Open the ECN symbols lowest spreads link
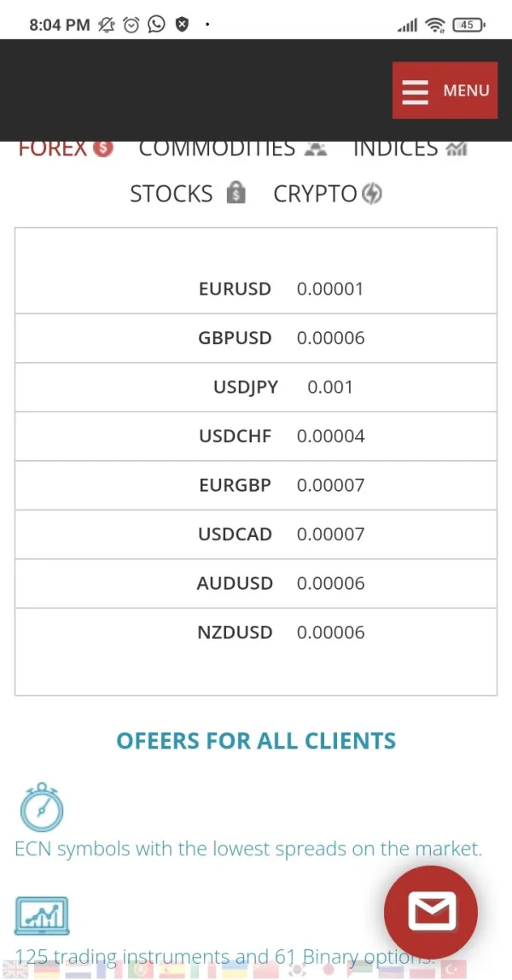Image resolution: width=512 pixels, height=980 pixels. (x=248, y=849)
